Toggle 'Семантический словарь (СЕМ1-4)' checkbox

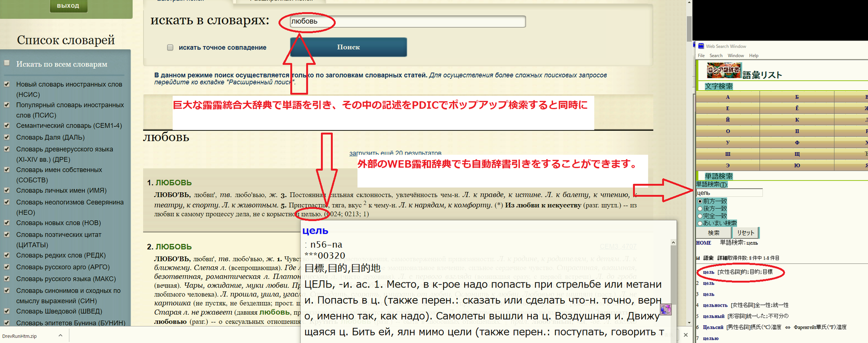[x=7, y=125]
